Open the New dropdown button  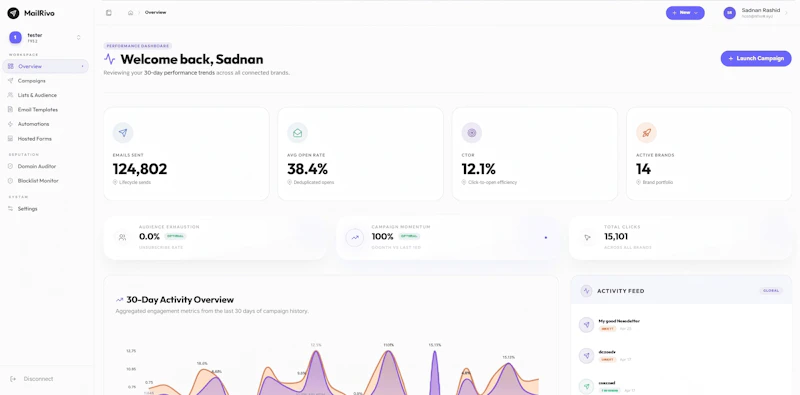point(685,13)
